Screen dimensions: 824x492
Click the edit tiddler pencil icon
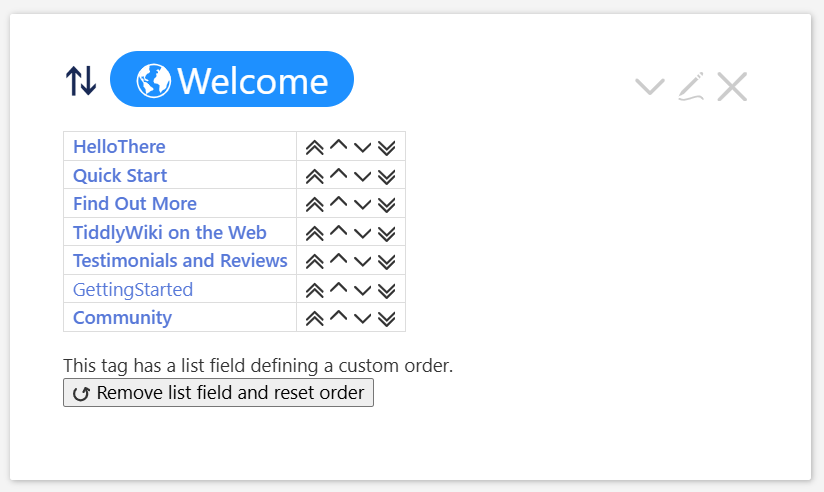[691, 87]
